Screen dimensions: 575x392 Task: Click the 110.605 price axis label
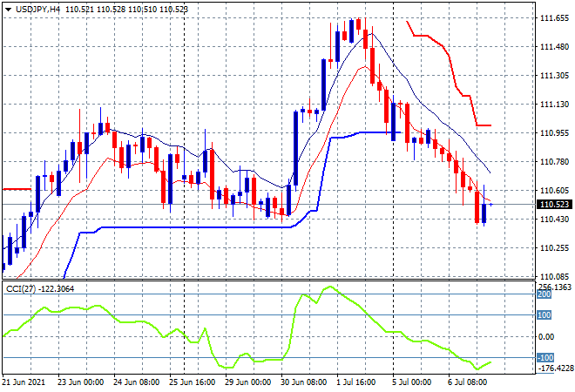[554, 190]
